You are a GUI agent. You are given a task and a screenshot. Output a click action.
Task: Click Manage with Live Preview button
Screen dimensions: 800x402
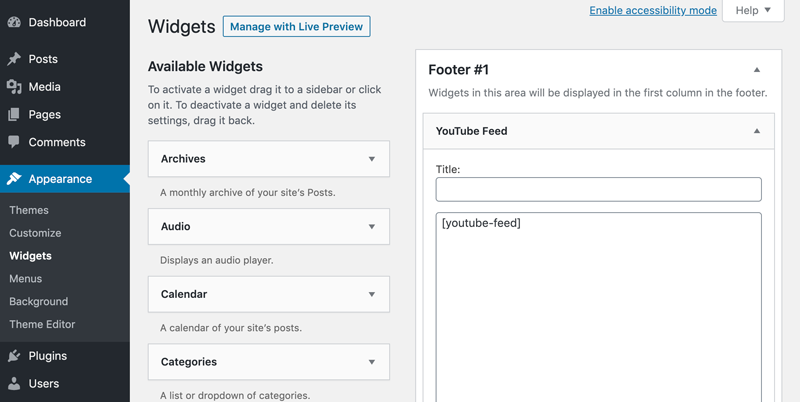296,26
